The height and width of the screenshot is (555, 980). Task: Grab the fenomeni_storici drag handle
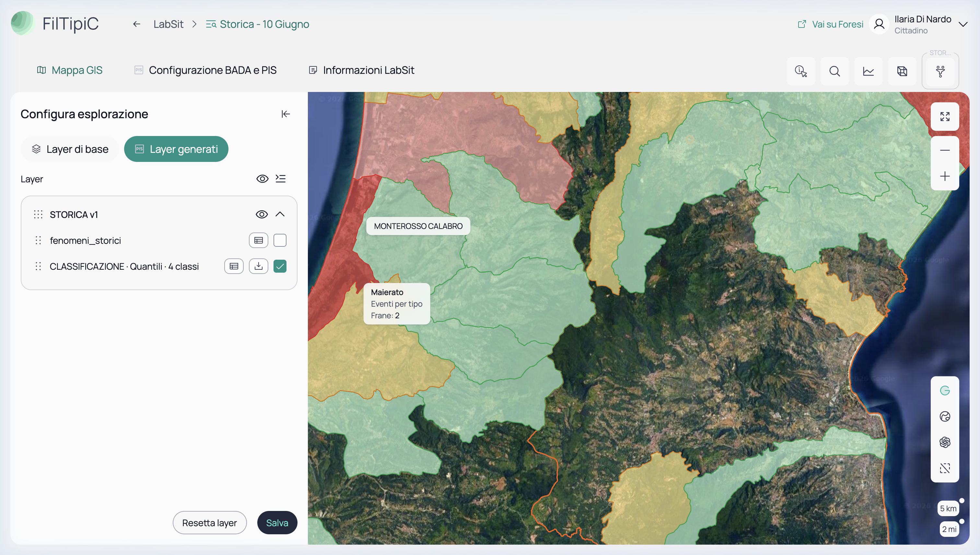[x=38, y=241]
